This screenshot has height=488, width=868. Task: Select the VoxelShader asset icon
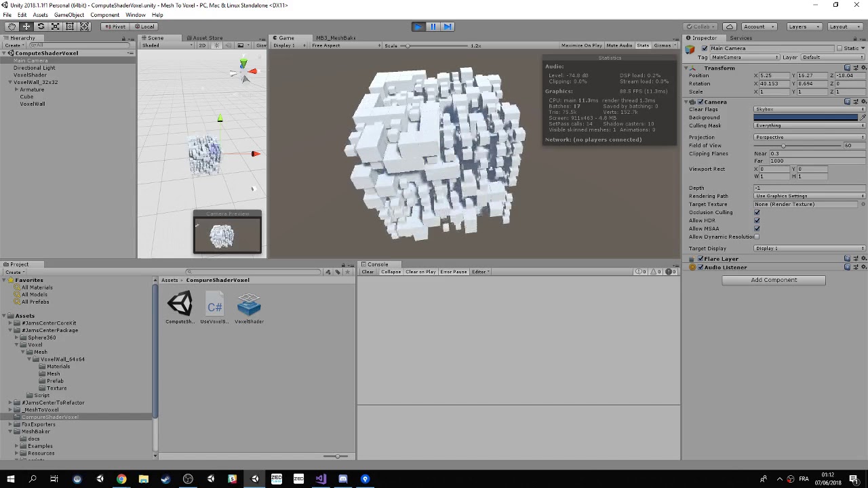[249, 304]
